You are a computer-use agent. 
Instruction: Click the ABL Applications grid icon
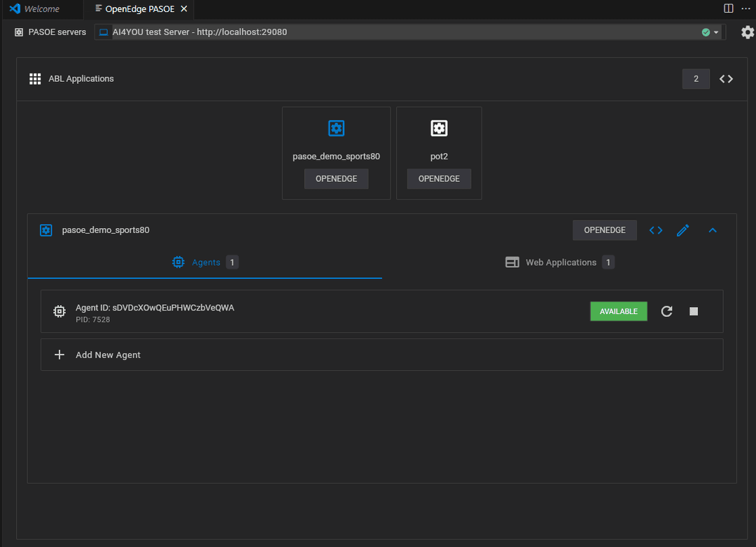[x=35, y=79]
